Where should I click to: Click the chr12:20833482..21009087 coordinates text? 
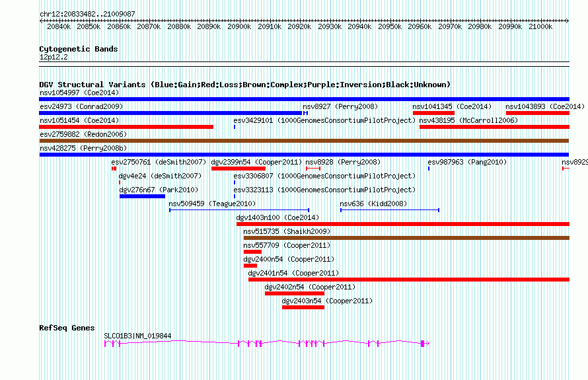[87, 15]
